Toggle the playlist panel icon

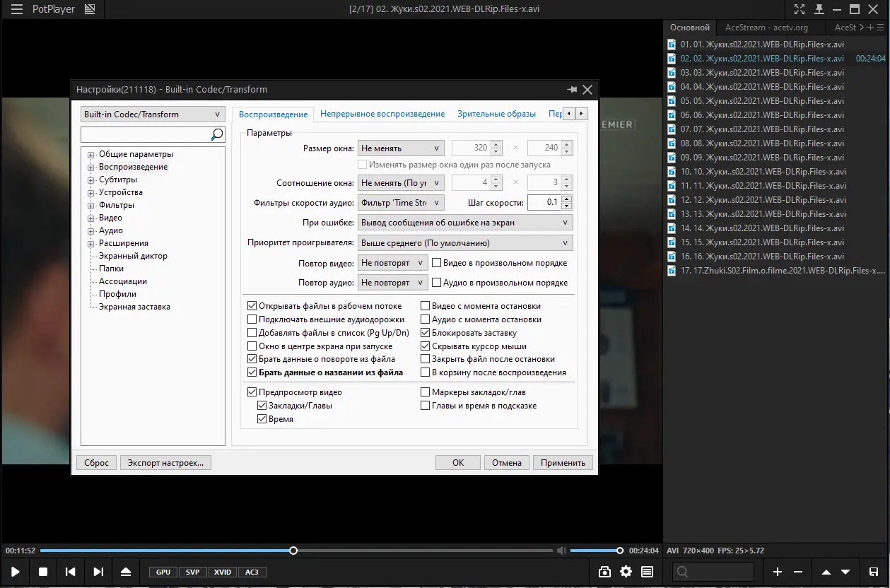click(648, 572)
